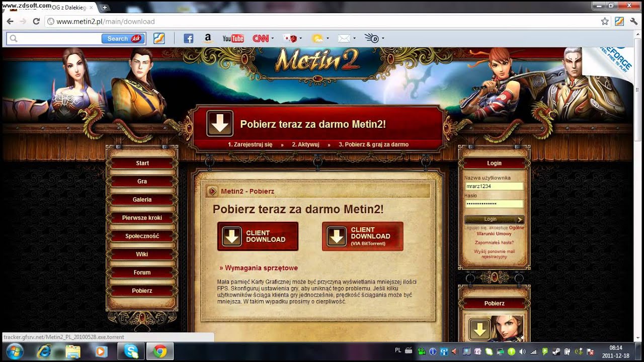Click the download arrow in Pobierz sidebar
Screen dimensions: 644x362
pos(479,329)
